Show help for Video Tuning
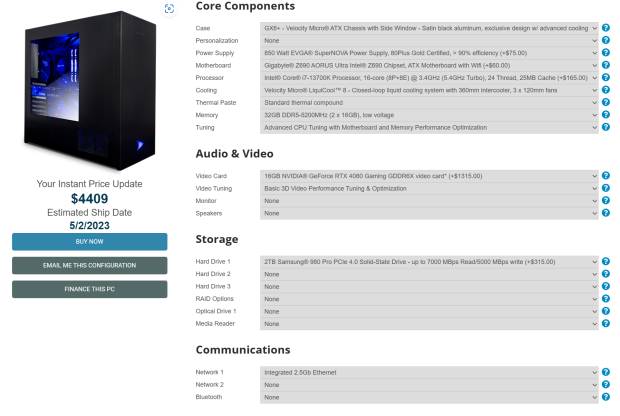This screenshot has height=416, width=620. coord(605,188)
